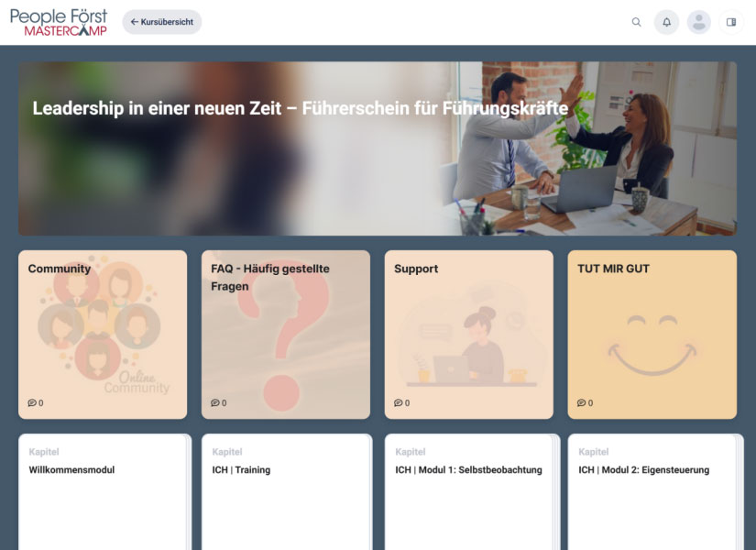
Task: Click comment count icon on Community card
Action: 32,402
